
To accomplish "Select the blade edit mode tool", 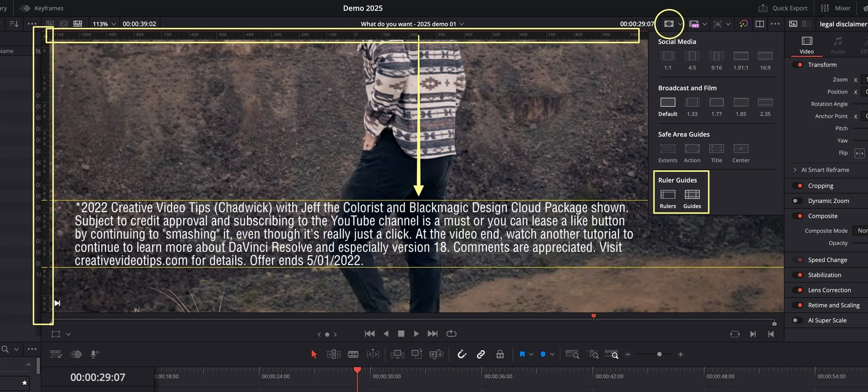I will (353, 354).
